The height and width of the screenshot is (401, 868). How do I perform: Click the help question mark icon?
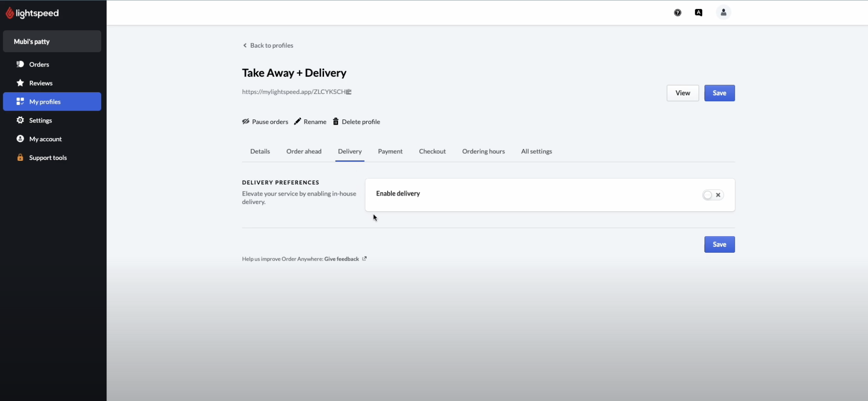tap(678, 12)
